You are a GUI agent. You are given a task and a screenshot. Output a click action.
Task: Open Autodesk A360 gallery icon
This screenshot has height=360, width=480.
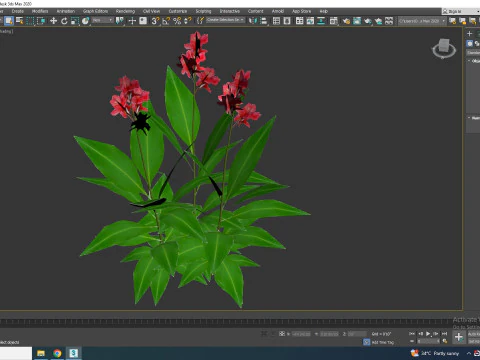[389, 21]
